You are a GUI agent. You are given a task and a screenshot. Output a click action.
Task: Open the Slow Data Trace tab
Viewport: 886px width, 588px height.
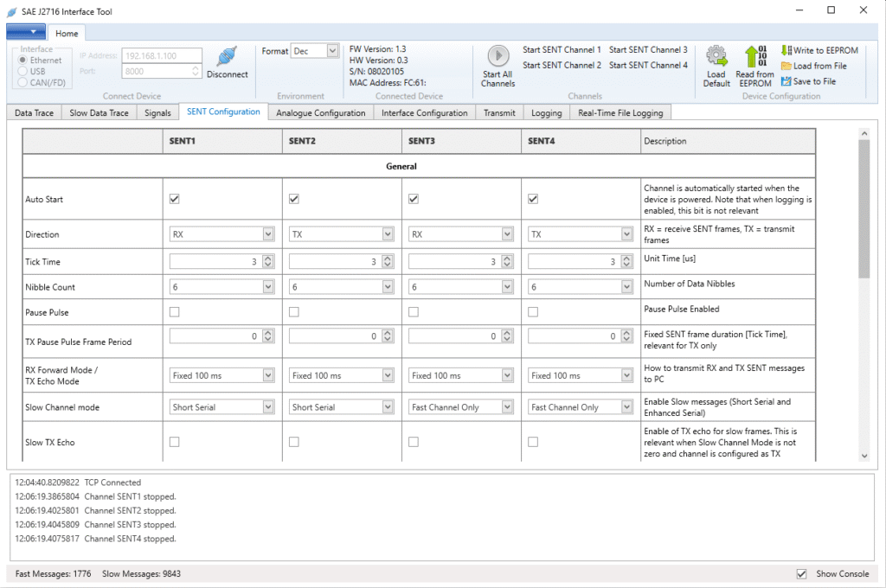tap(99, 113)
